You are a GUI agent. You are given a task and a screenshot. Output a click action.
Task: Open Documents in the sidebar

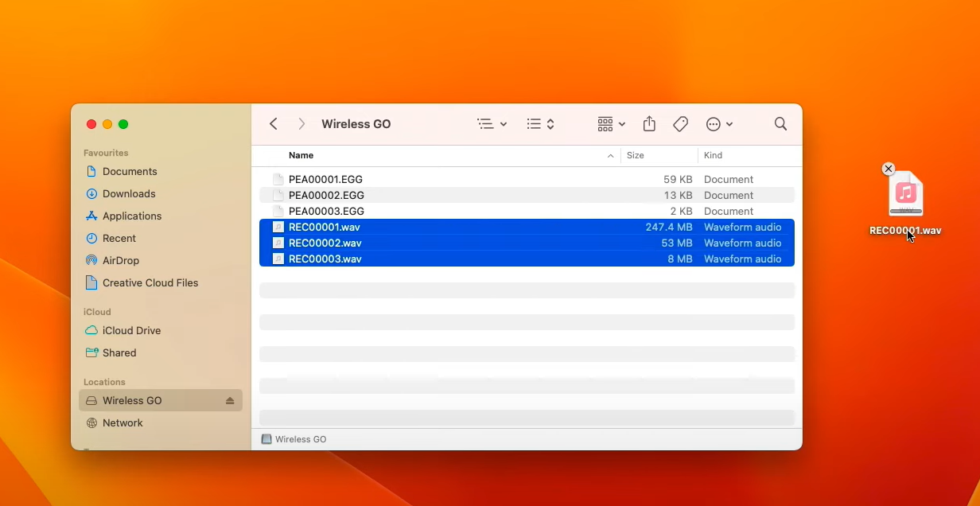coord(161,171)
